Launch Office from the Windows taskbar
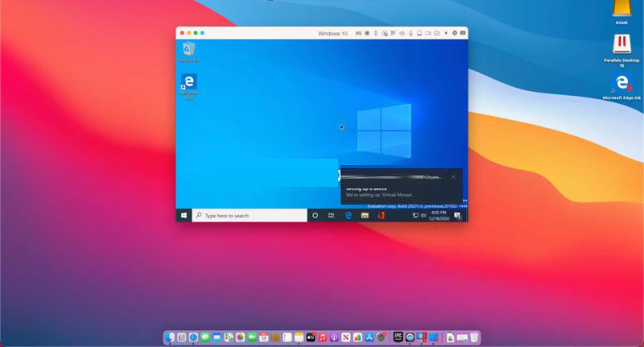This screenshot has width=644, height=347. [381, 216]
